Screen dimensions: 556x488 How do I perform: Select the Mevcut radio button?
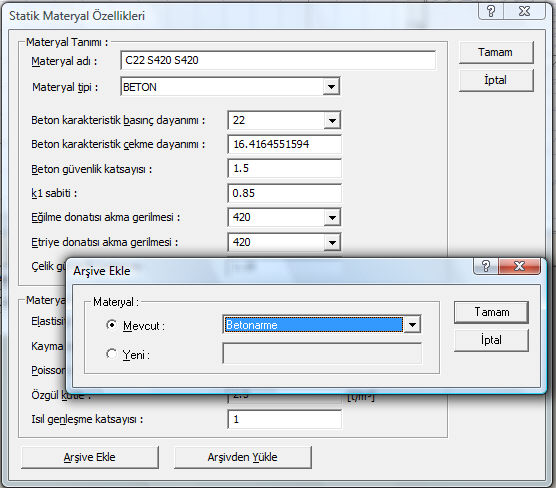click(111, 325)
